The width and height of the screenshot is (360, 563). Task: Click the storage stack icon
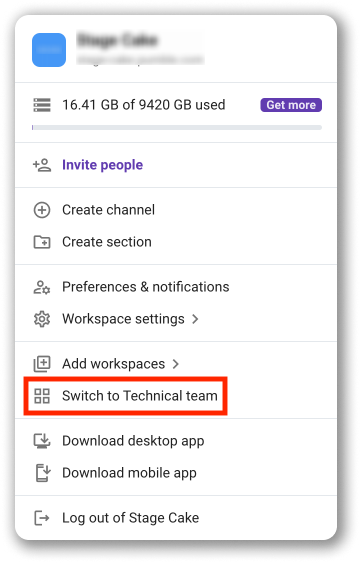coord(42,105)
